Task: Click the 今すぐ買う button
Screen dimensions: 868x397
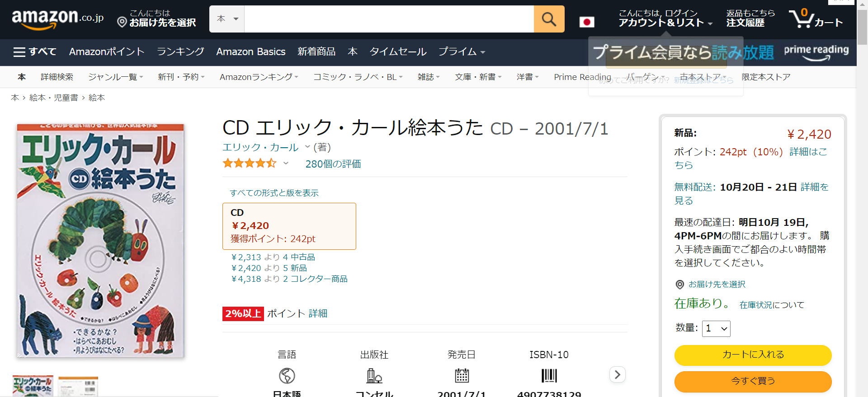Action: pos(753,381)
